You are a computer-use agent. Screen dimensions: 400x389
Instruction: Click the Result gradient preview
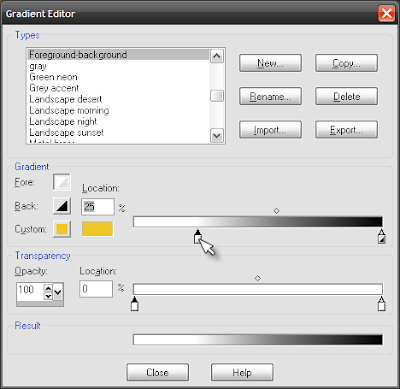(258, 340)
